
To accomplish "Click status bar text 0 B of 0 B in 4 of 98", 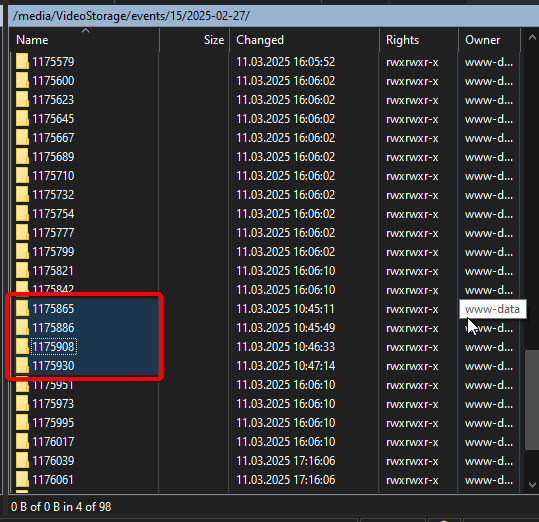I will click(x=61, y=507).
